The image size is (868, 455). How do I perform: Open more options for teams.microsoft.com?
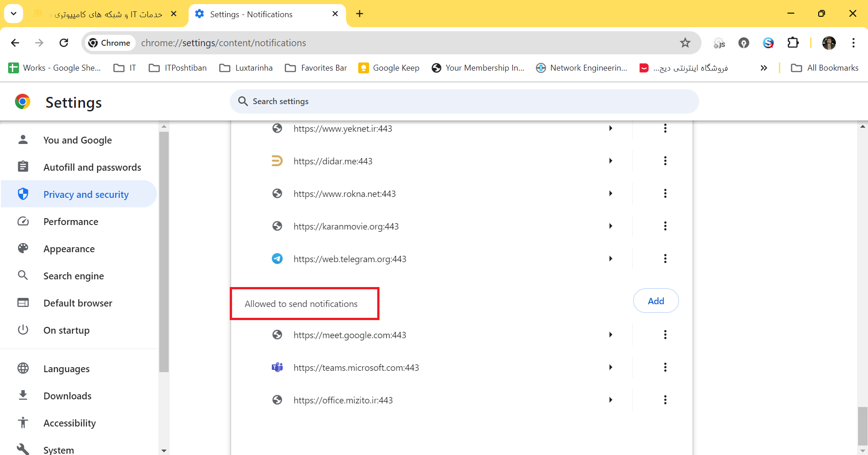pos(665,367)
